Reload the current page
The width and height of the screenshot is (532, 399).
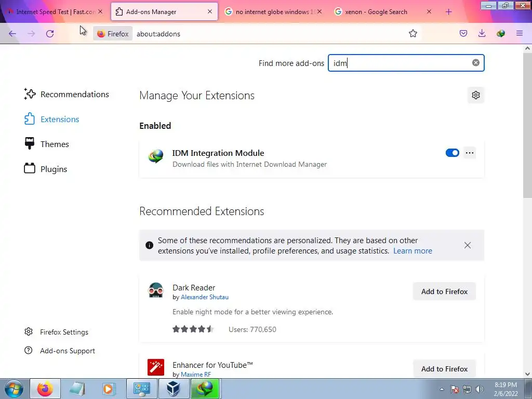coord(50,34)
